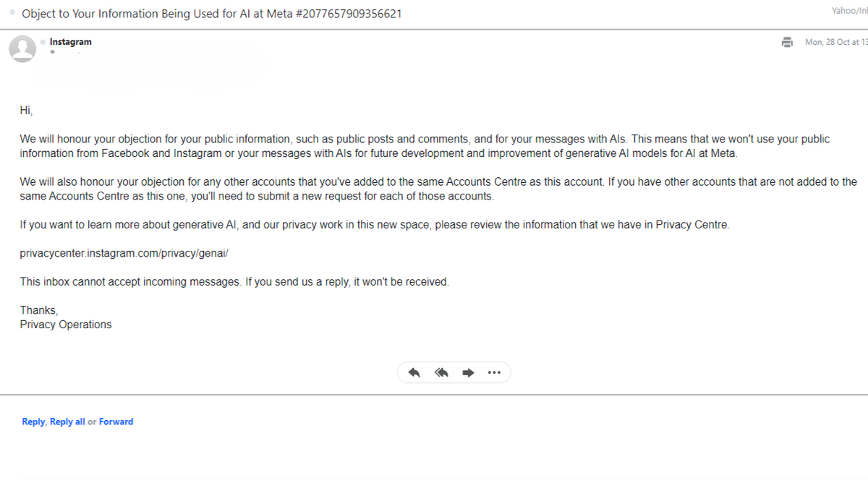Click the status dot next to Instagram sender

tap(43, 42)
